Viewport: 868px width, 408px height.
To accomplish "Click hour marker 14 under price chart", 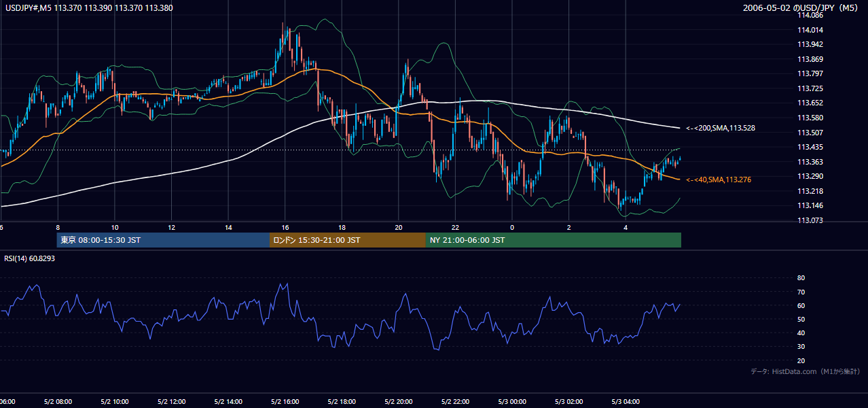I will (x=228, y=228).
